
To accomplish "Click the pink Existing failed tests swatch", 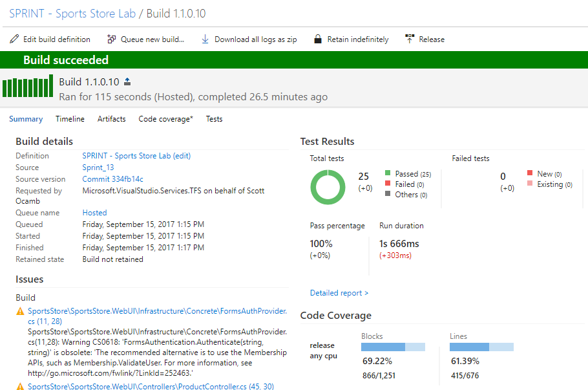I will [x=530, y=183].
